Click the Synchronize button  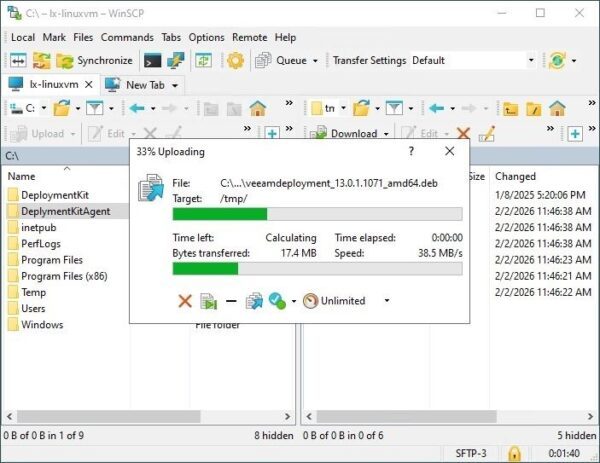coord(95,60)
